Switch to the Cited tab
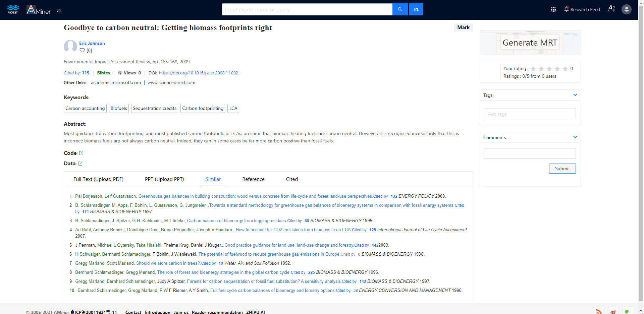 (292, 179)
